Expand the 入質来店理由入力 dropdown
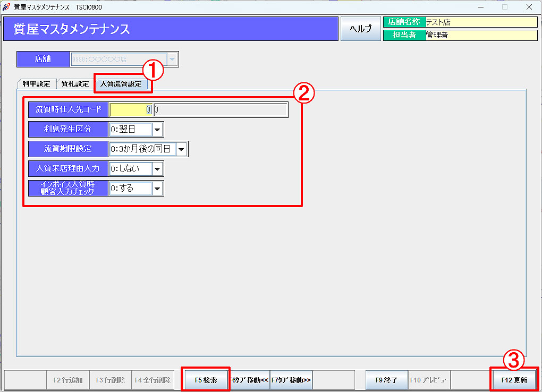Image resolution: width=542 pixels, height=392 pixels. click(x=157, y=169)
